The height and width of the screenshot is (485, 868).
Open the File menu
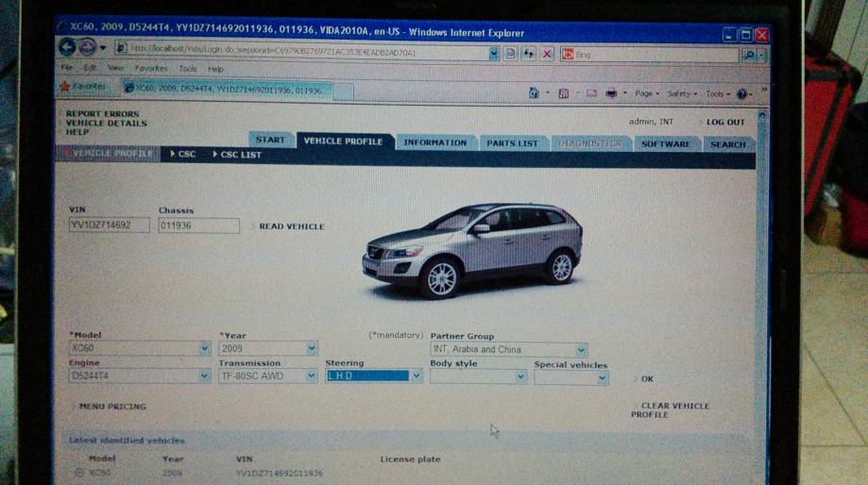tap(67, 68)
